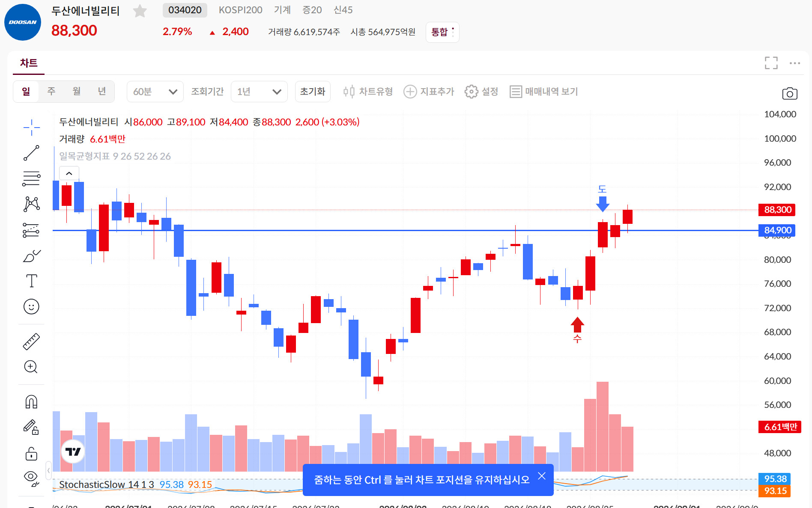Add an indicator to the chart
812x508 pixels.
[429, 92]
